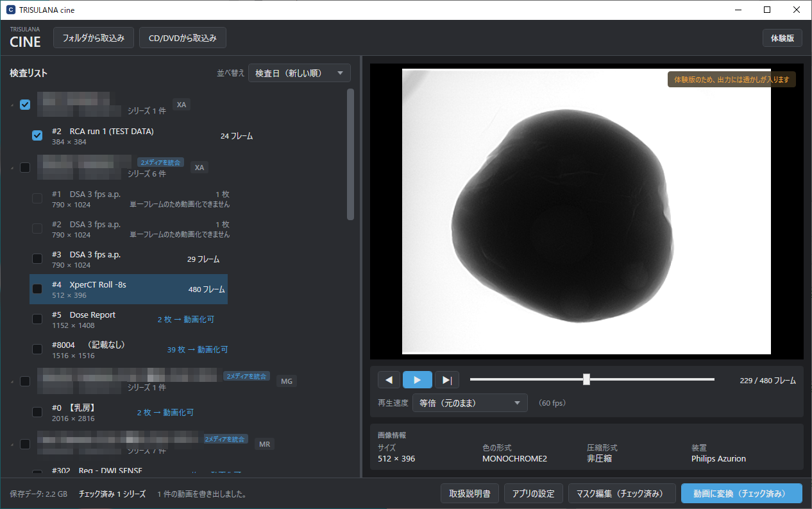Check the #4 XperCT Roll -8s series

(37, 289)
